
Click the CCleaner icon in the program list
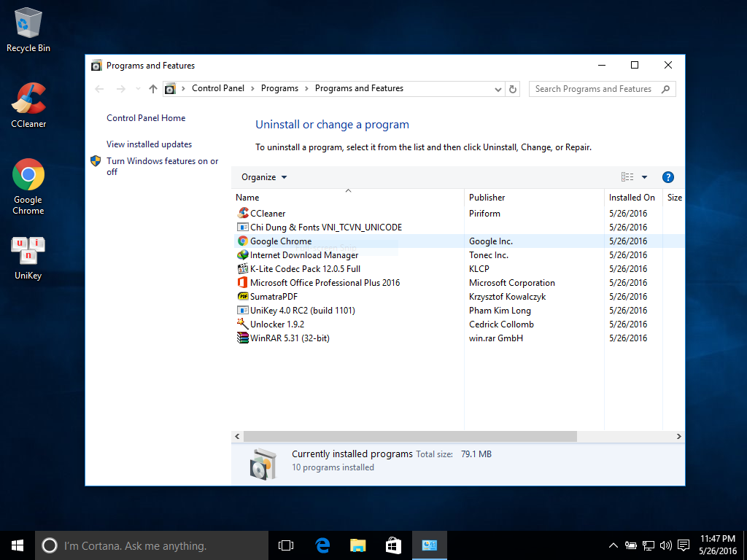click(243, 213)
